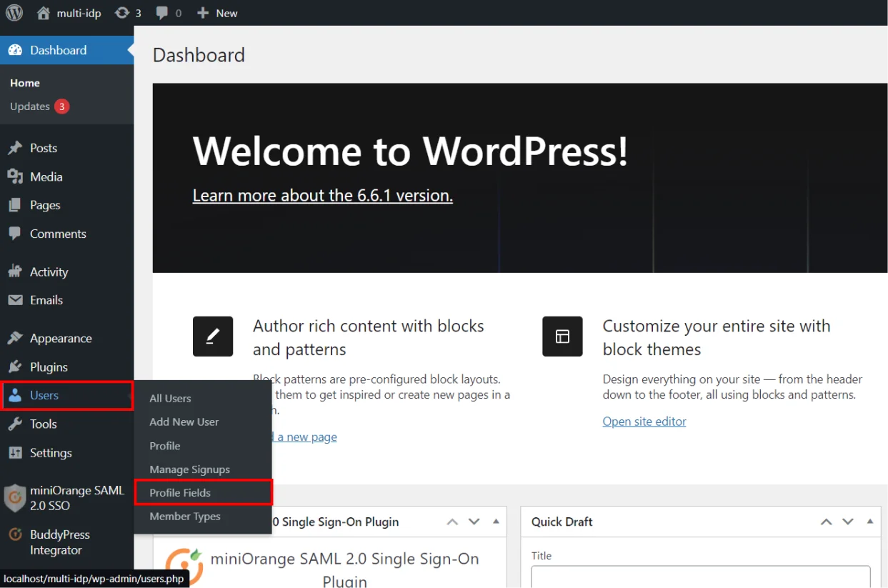
Task: Click the Activity menu label
Action: click(x=49, y=271)
